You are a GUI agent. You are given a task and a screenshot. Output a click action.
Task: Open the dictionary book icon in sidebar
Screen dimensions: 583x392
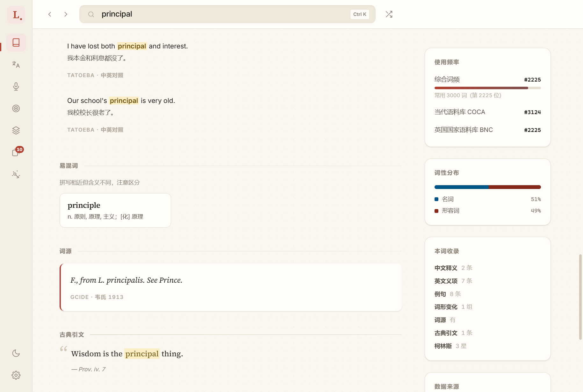pyautogui.click(x=16, y=42)
